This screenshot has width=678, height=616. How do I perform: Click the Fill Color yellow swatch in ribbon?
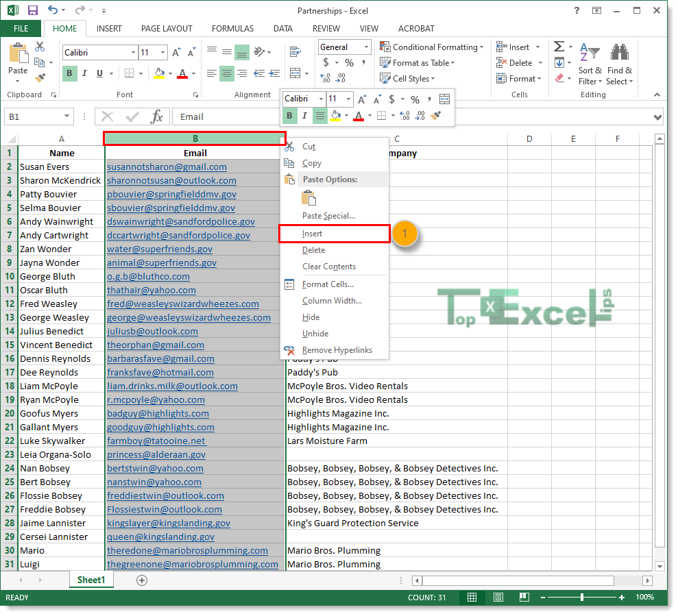click(160, 73)
